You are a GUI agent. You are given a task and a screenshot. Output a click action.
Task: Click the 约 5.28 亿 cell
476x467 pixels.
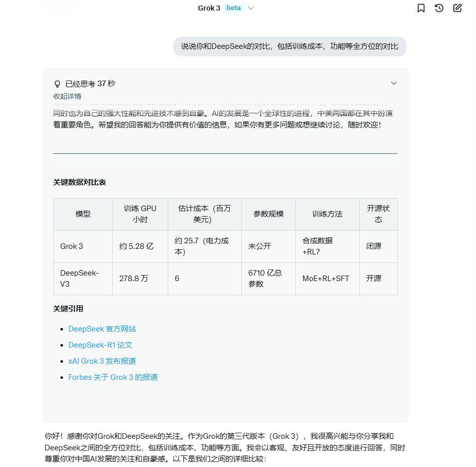click(x=140, y=246)
